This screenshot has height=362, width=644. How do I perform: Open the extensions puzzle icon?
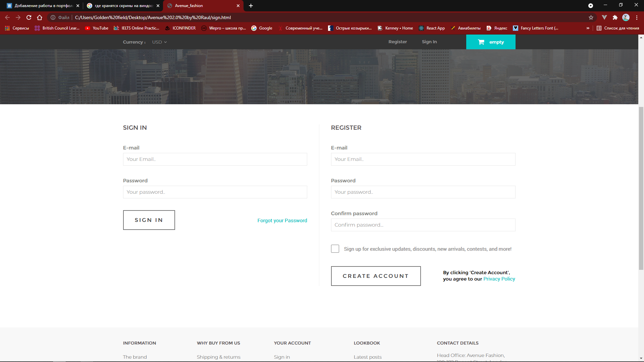[615, 17]
